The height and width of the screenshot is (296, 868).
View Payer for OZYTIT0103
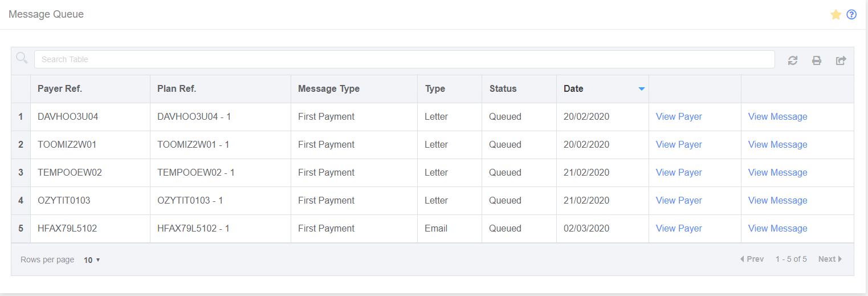pos(679,200)
